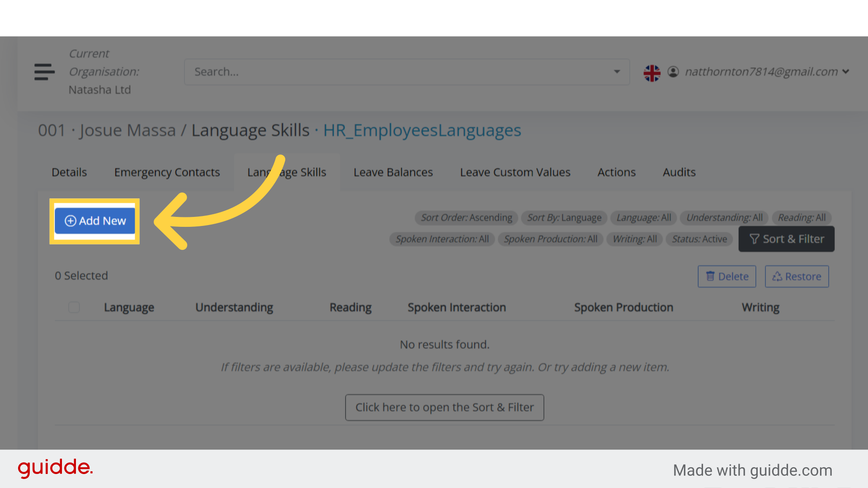Screen dimensions: 868x488
Task: Open the Search dropdown arrow
Action: [x=617, y=72]
